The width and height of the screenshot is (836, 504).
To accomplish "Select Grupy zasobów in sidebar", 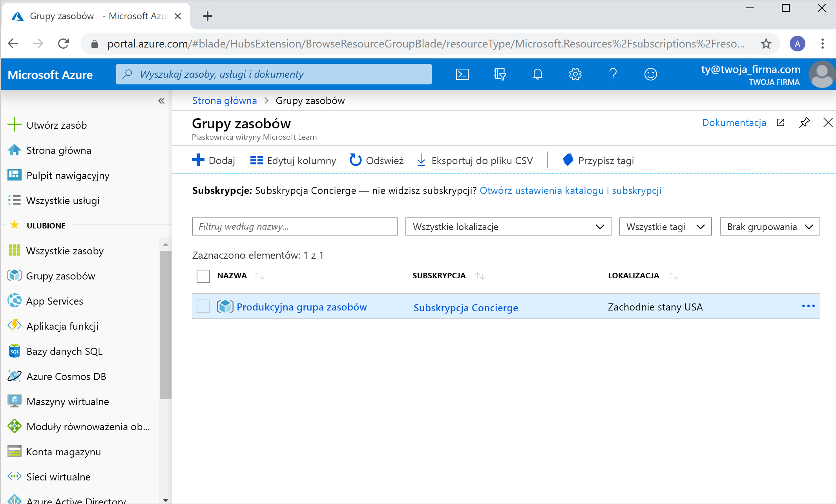I will 51,276.
